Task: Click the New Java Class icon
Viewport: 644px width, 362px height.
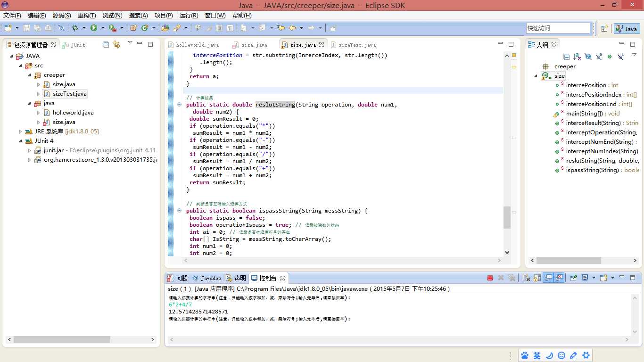Action: 145,28
